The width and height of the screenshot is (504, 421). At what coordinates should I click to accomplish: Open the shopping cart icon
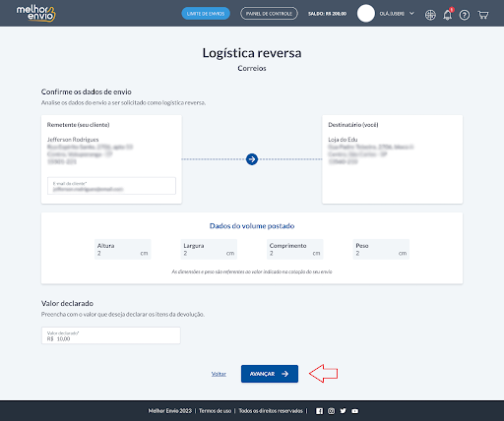coord(483,15)
